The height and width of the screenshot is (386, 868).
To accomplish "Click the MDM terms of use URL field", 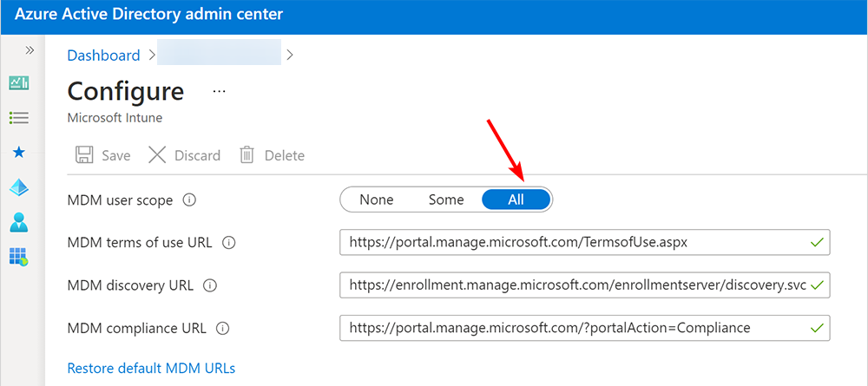I will pos(584,242).
